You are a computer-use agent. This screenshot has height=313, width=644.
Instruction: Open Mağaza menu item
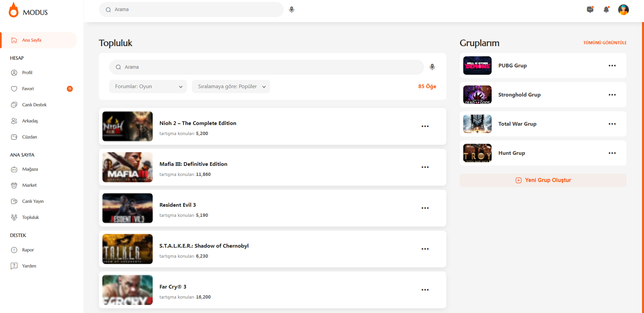pos(30,169)
